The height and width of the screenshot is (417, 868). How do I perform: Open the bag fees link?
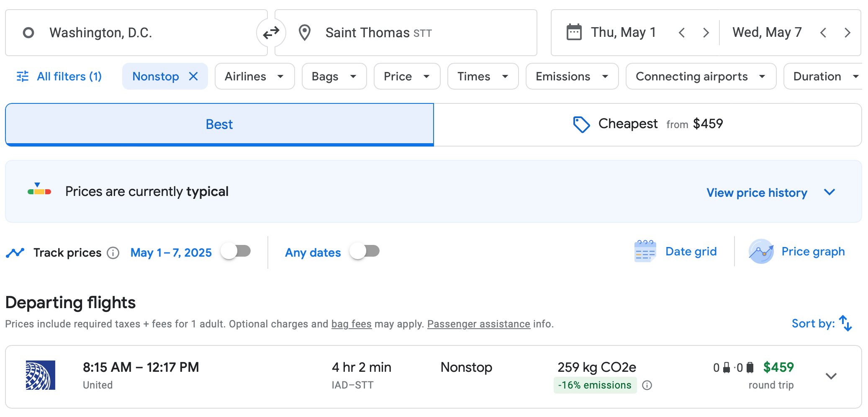[x=351, y=324]
